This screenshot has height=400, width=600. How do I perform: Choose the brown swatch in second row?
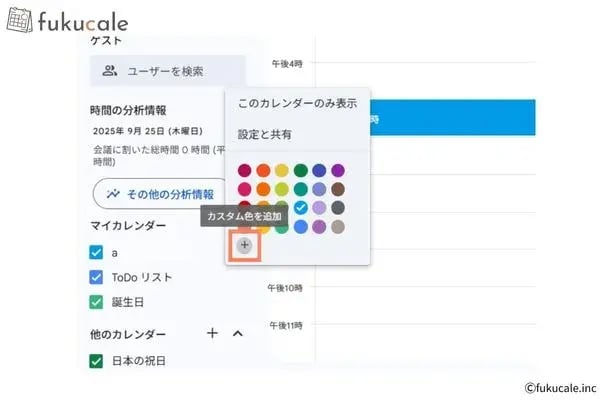pos(338,189)
